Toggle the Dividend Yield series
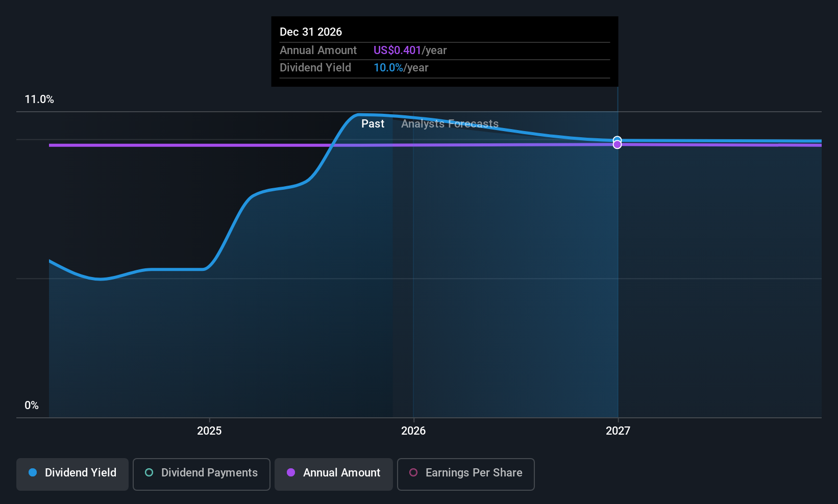Image resolution: width=838 pixels, height=504 pixels. [72, 474]
